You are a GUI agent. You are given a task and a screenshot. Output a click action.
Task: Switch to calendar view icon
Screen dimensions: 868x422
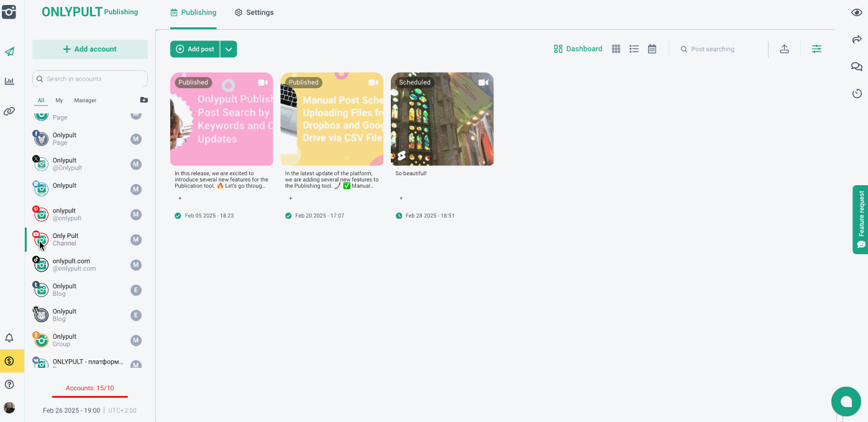coord(652,49)
